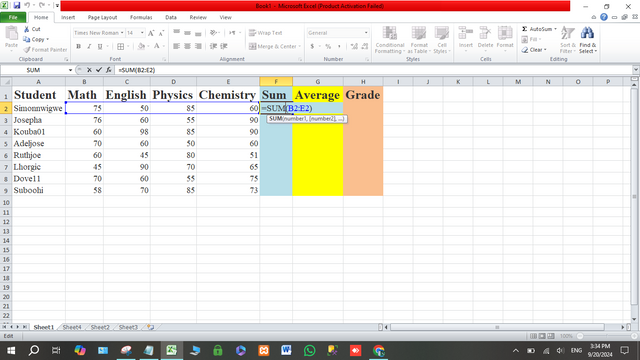This screenshot has width=640, height=360.
Task: Toggle Wrap Text
Action: 266,33
